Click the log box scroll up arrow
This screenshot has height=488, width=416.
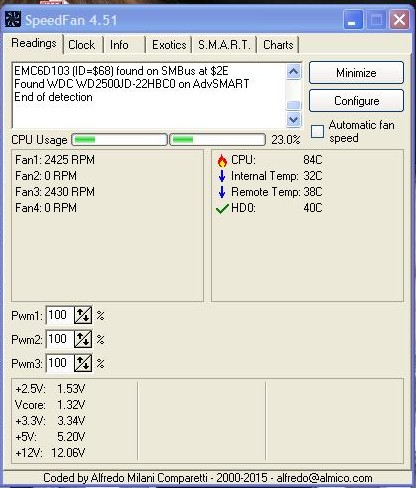(x=293, y=71)
